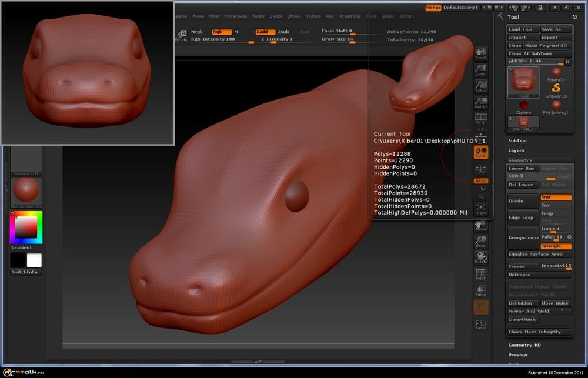588x378 pixels.
Task: Choose the Scale icon in right shelf
Action: [480, 242]
